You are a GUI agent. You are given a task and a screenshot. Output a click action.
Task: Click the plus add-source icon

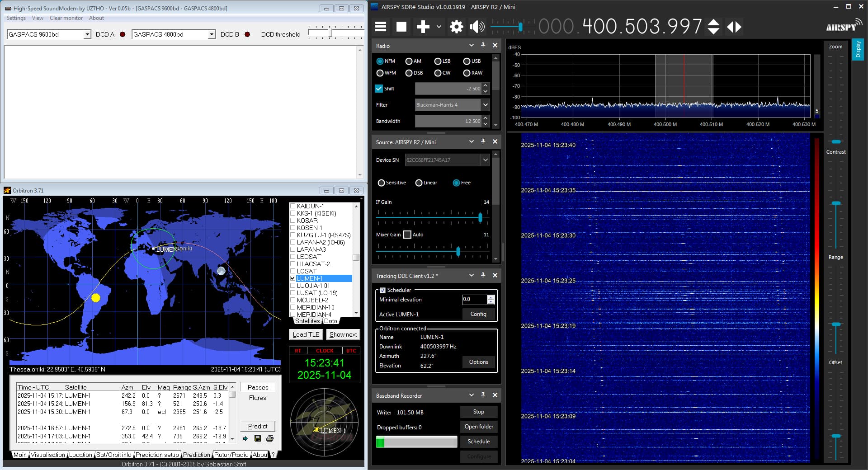423,27
